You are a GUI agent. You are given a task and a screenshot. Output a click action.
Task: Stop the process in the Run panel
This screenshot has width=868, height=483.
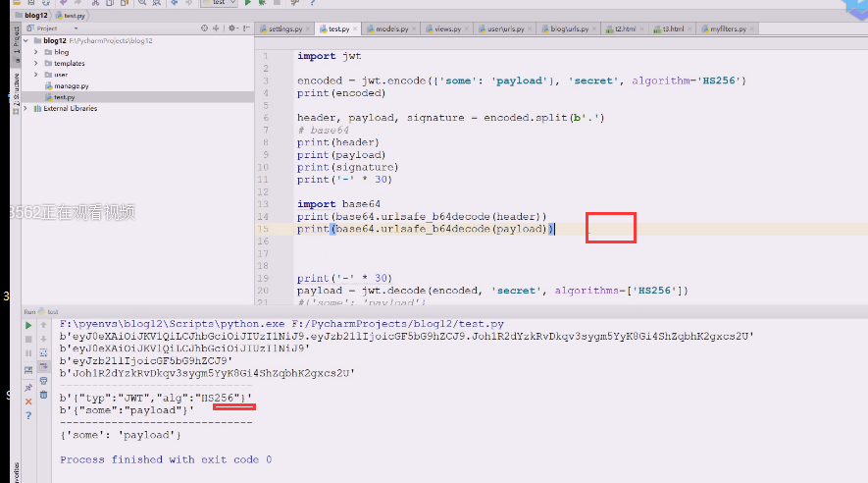pos(28,339)
